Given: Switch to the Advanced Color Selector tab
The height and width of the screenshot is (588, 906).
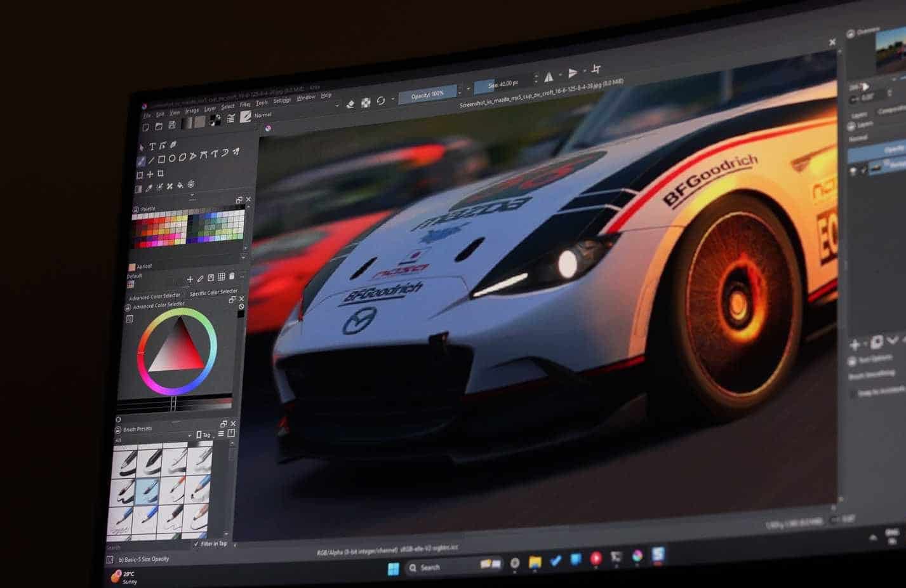Looking at the screenshot, I should (155, 297).
